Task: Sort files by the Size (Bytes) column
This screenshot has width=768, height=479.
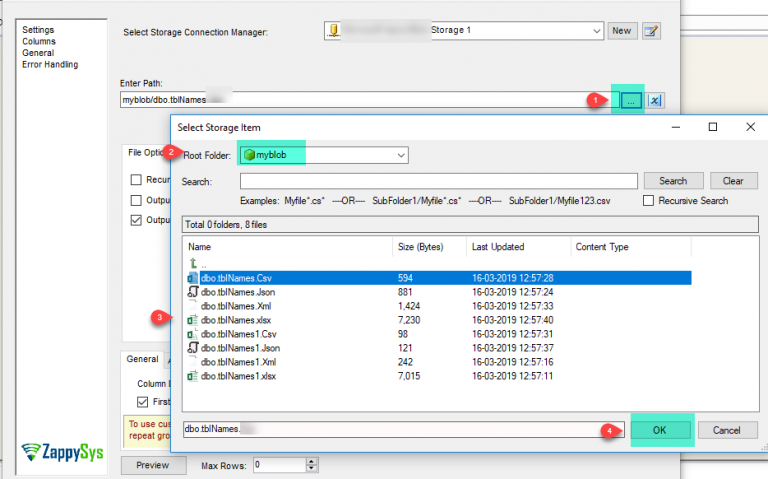Action: (420, 247)
